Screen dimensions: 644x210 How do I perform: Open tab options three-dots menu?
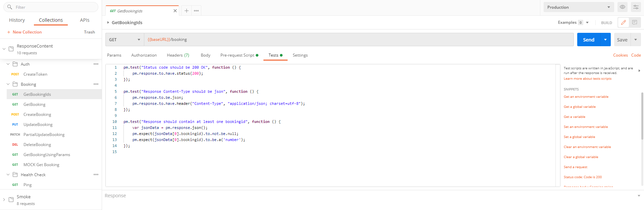click(x=196, y=11)
